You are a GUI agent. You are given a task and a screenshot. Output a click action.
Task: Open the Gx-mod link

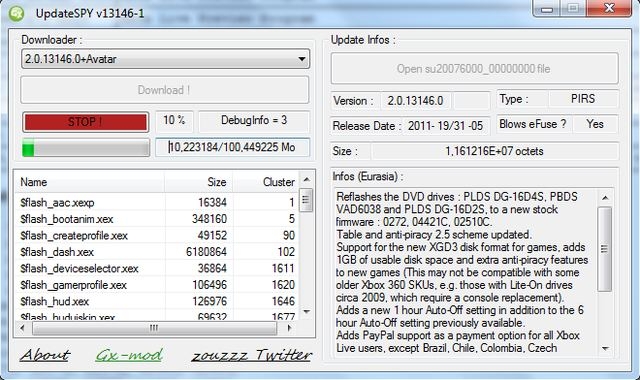tap(129, 355)
